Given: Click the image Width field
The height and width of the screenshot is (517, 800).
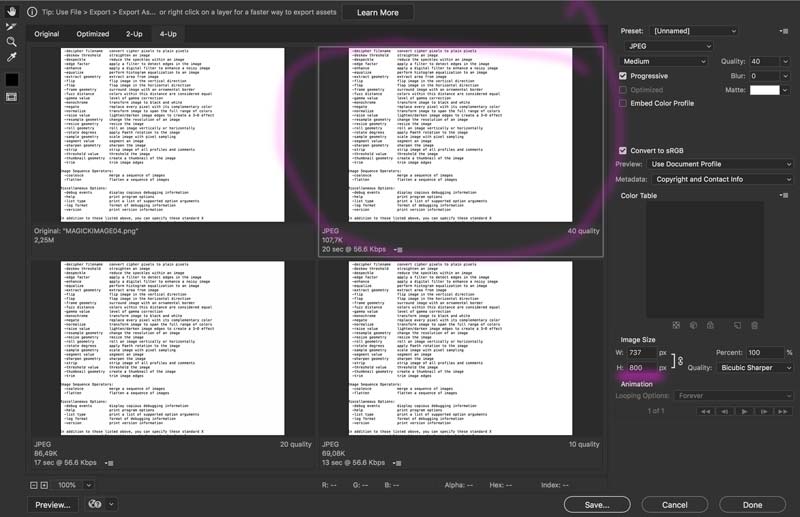Looking at the screenshot, I should pyautogui.click(x=641, y=353).
